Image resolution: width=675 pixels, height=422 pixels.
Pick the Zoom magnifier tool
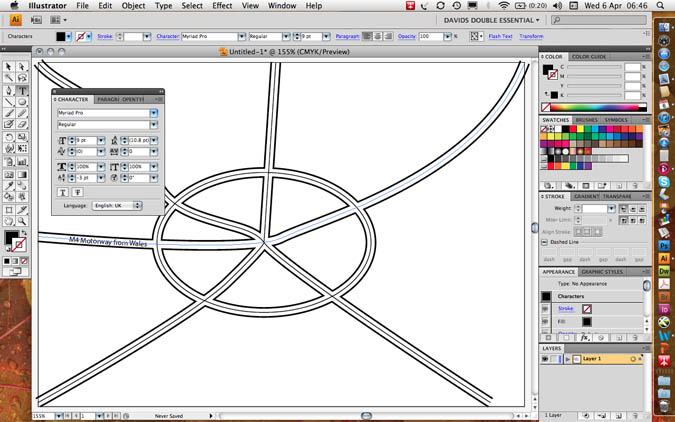click(22, 220)
